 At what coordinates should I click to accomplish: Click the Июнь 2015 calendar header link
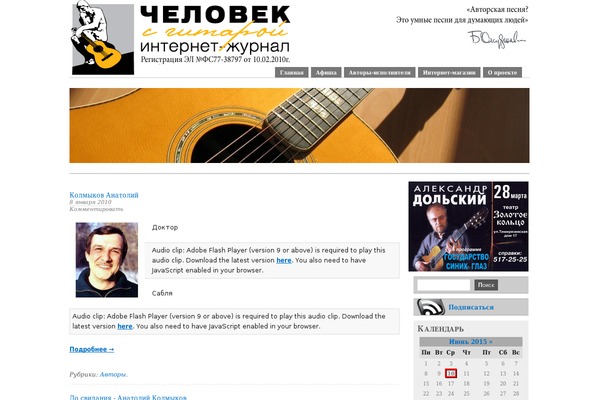(471, 341)
